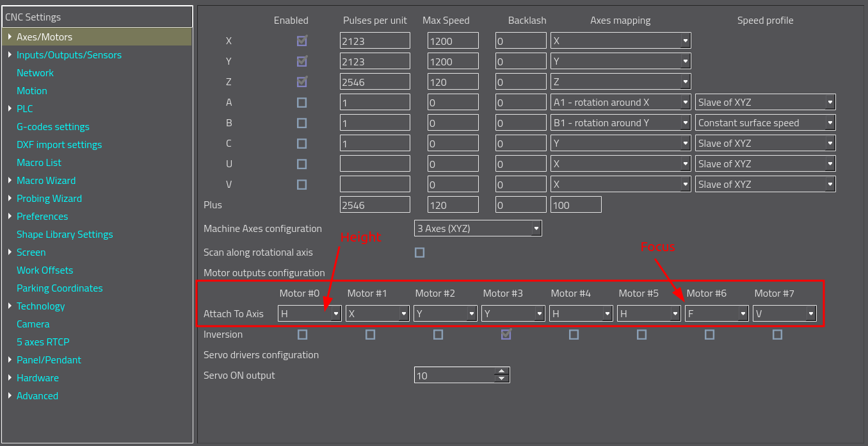
Task: Open G-codes settings page
Action: (x=53, y=127)
